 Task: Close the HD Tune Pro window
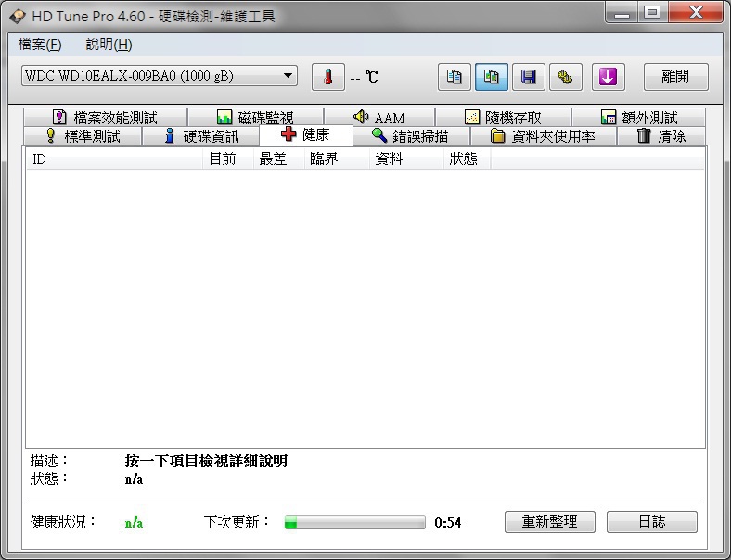tap(696, 12)
